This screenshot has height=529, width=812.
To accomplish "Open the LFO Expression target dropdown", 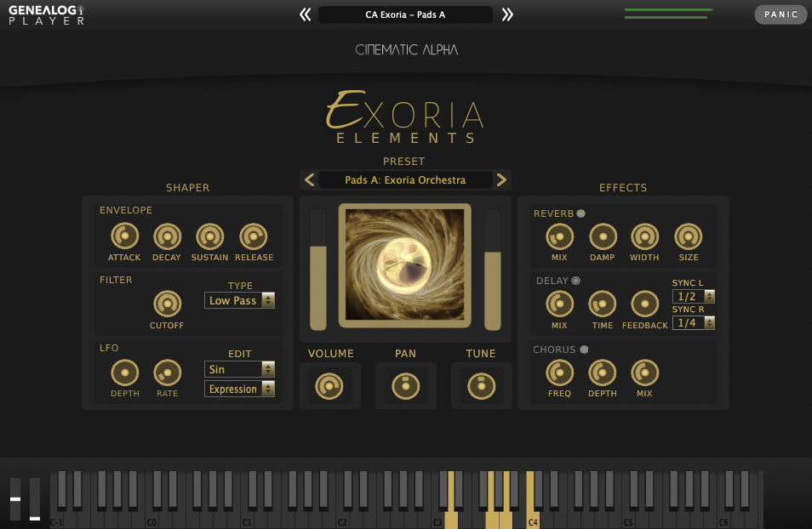I will (x=239, y=389).
